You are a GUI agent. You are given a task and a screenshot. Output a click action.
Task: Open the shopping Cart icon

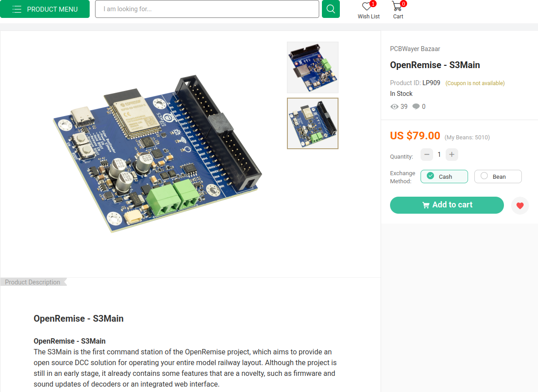pyautogui.click(x=397, y=6)
